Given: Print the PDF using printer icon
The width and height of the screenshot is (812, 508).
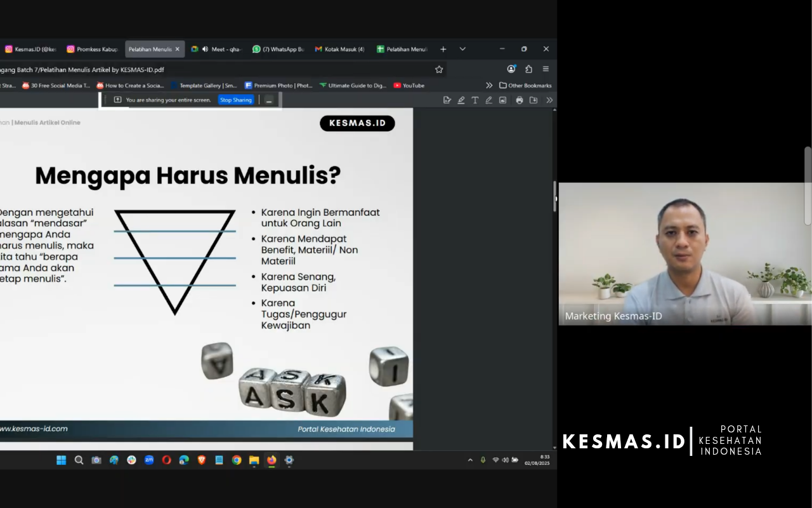Looking at the screenshot, I should pos(520,100).
